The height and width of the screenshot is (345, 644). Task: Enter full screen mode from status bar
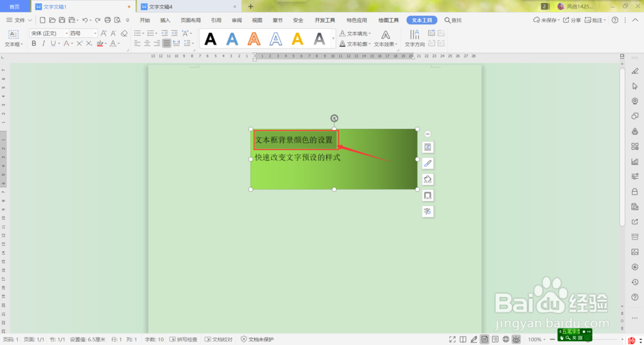pyautogui.click(x=452, y=339)
